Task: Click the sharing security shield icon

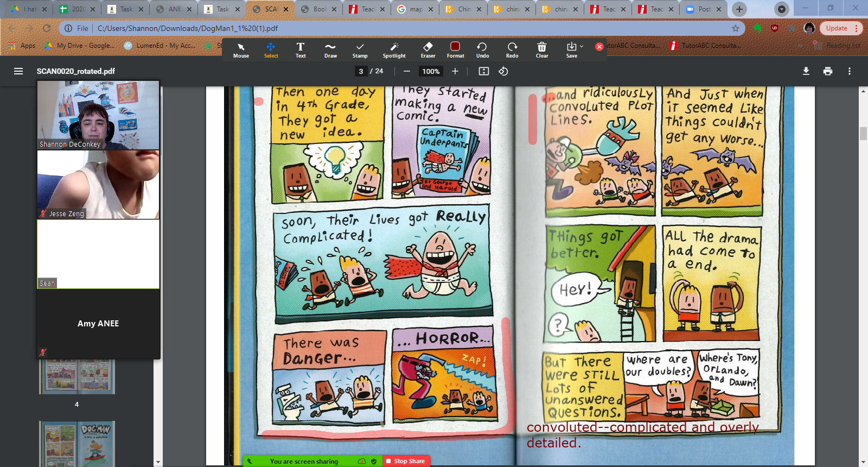Action: pyautogui.click(x=374, y=461)
